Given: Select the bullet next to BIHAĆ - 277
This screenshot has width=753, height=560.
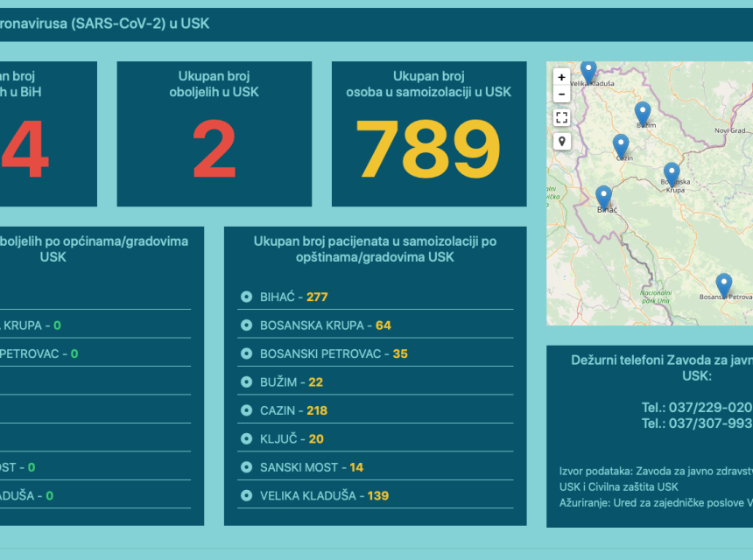Looking at the screenshot, I should point(246,297).
